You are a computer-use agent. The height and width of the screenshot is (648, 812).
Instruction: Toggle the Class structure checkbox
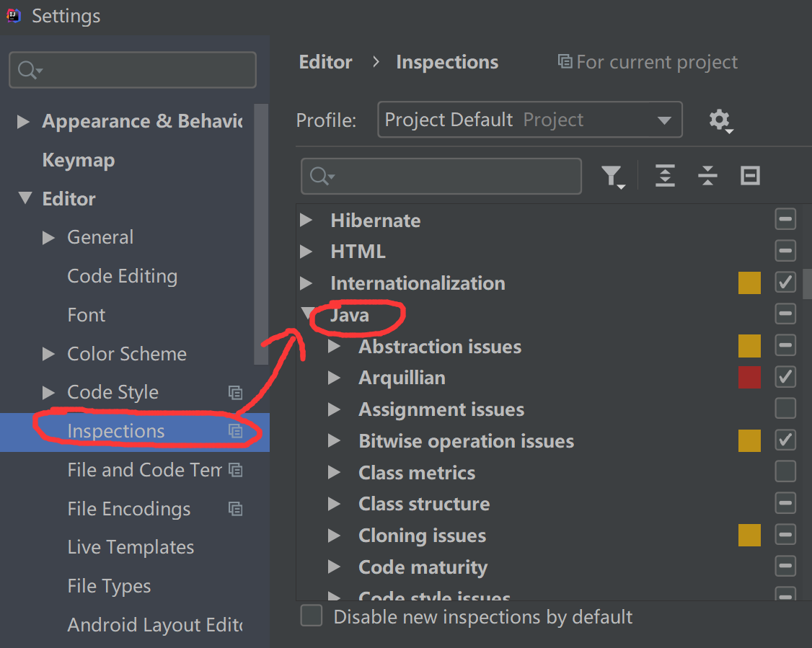[x=785, y=503]
